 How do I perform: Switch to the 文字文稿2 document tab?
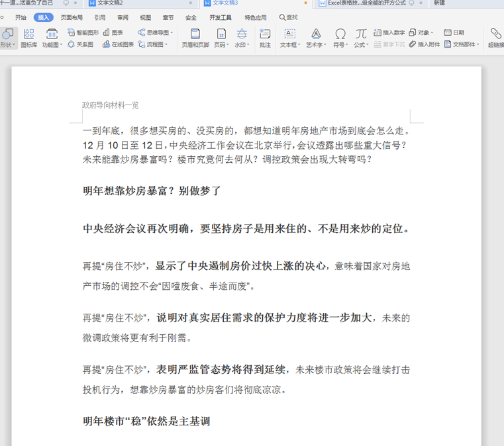110,3
